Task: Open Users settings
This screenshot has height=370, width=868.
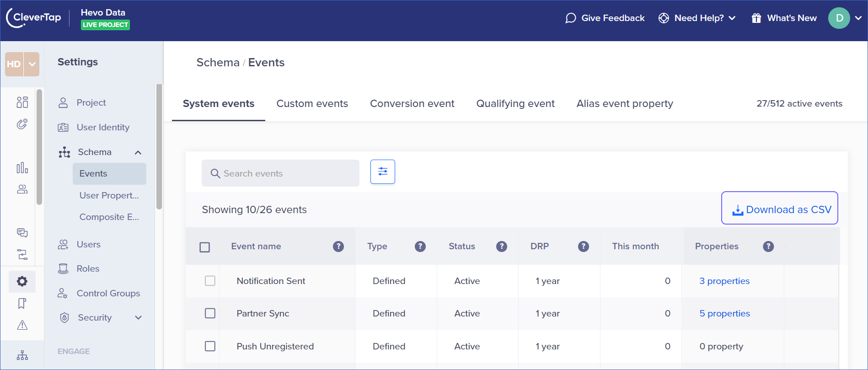Action: coord(88,245)
